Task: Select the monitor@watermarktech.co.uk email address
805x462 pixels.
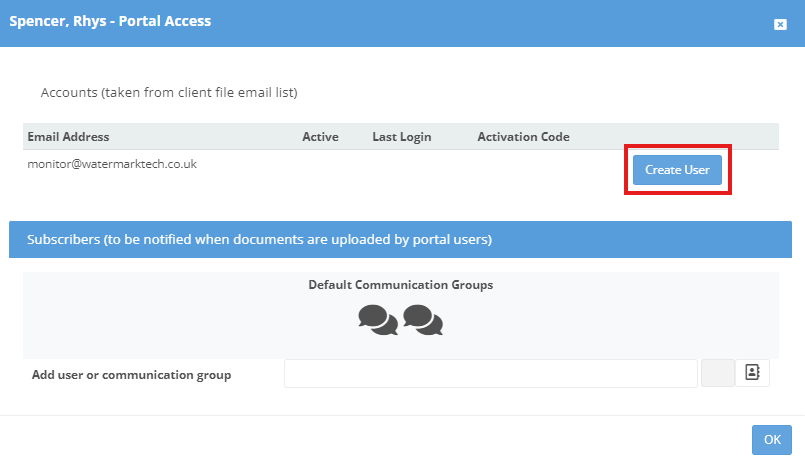Action: pos(112,164)
